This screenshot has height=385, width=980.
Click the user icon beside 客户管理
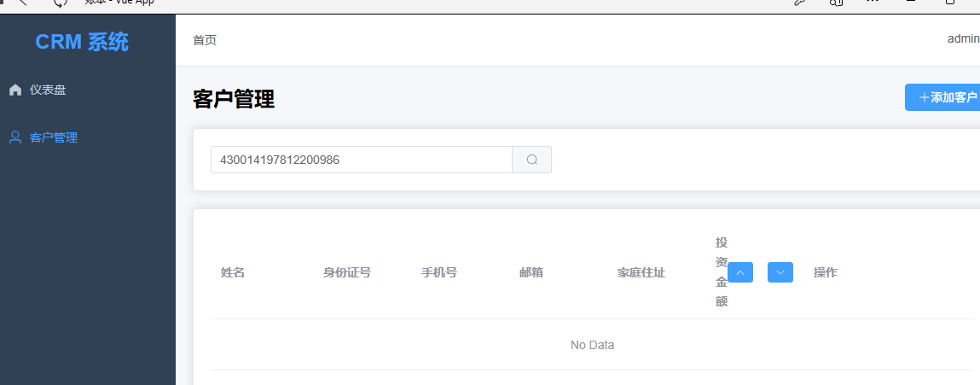click(x=15, y=137)
